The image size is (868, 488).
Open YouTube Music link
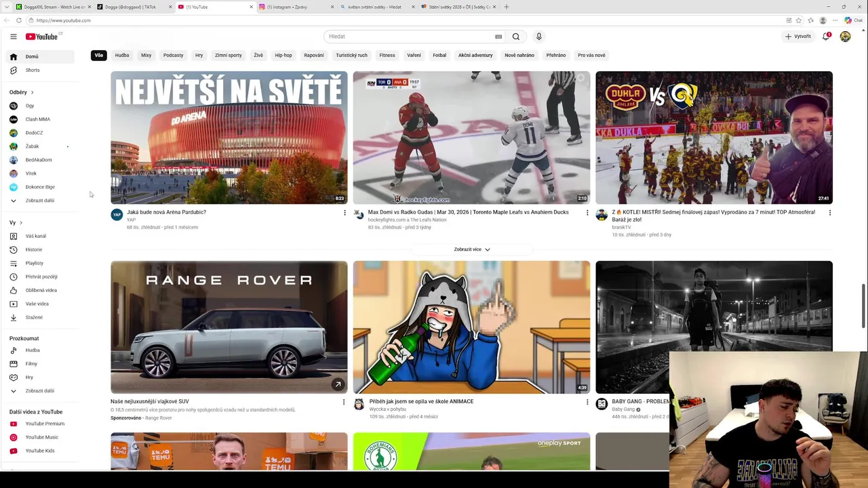pyautogui.click(x=39, y=437)
